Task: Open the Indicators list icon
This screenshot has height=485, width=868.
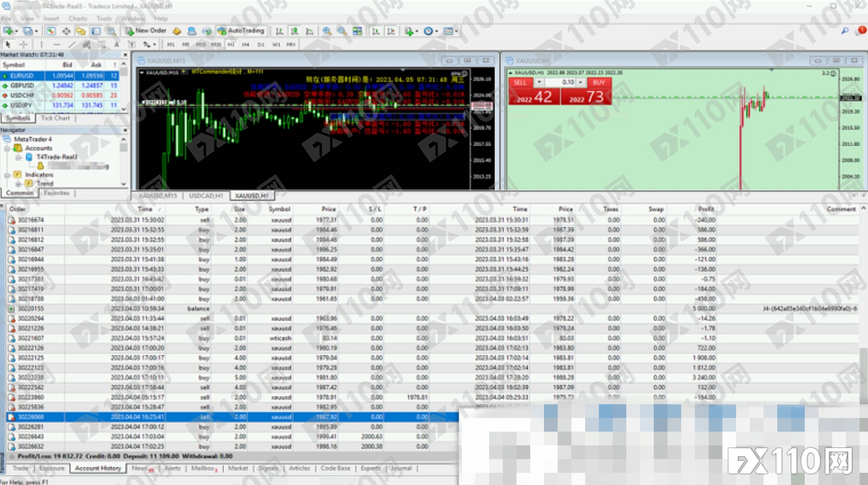Action: (409, 31)
